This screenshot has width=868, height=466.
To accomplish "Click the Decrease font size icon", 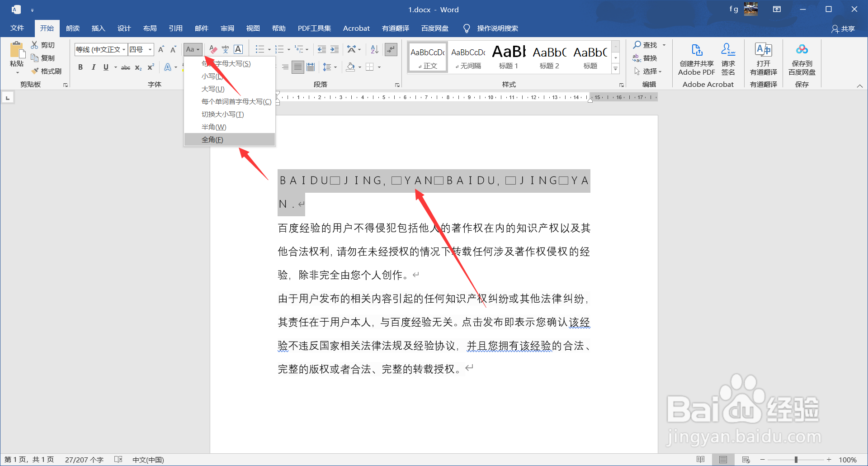I will point(173,49).
